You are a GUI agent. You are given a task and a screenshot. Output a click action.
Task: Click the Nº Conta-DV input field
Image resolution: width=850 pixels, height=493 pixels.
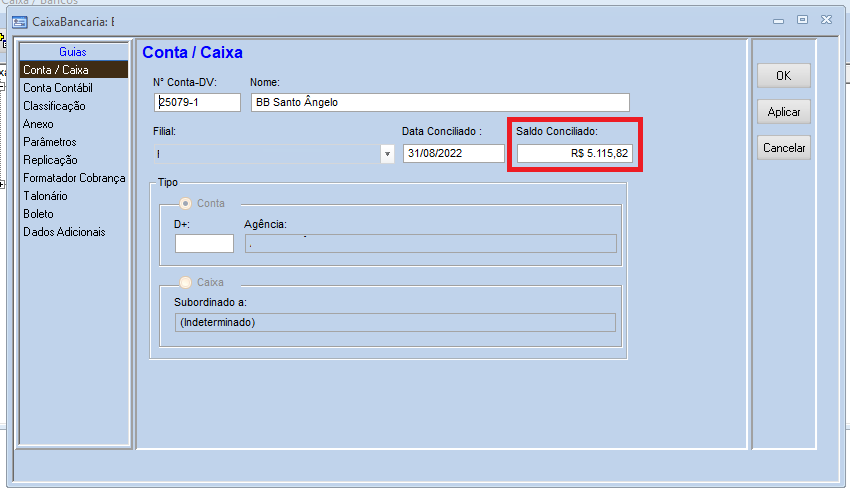point(197,102)
